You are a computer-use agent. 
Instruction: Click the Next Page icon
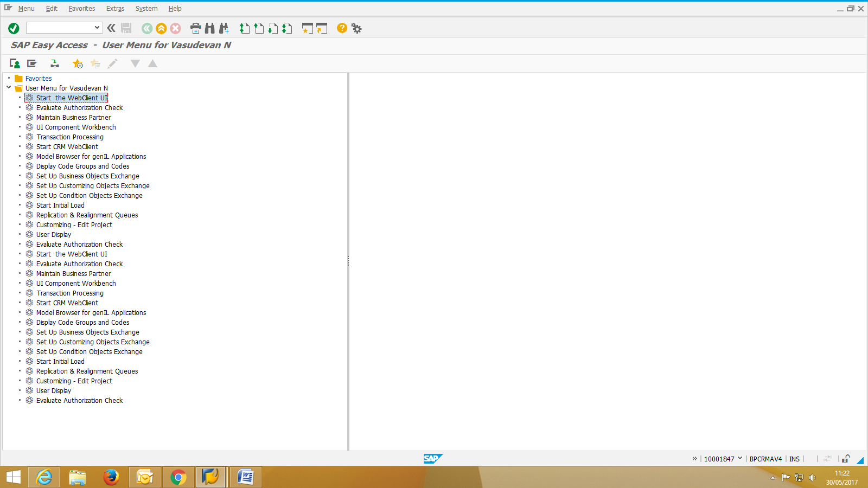point(273,28)
